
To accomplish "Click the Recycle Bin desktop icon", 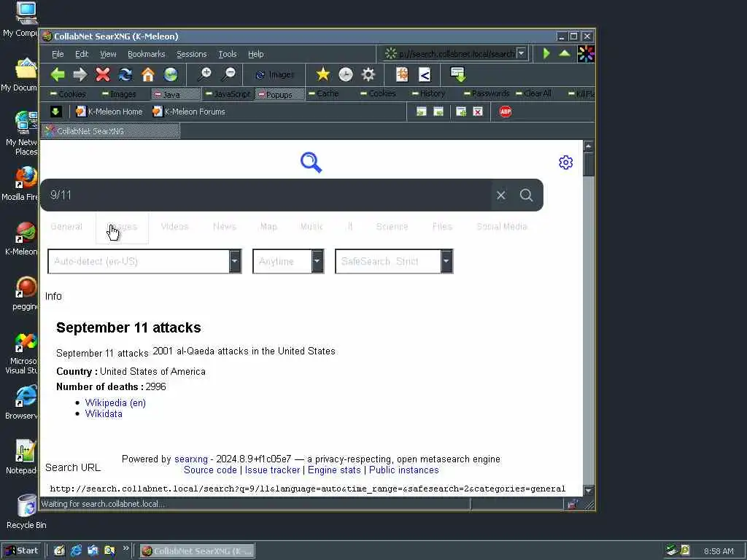I will click(26, 512).
